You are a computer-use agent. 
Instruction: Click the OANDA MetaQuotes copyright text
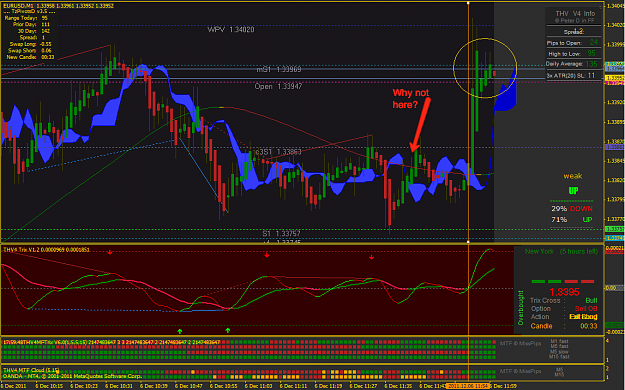click(x=72, y=376)
